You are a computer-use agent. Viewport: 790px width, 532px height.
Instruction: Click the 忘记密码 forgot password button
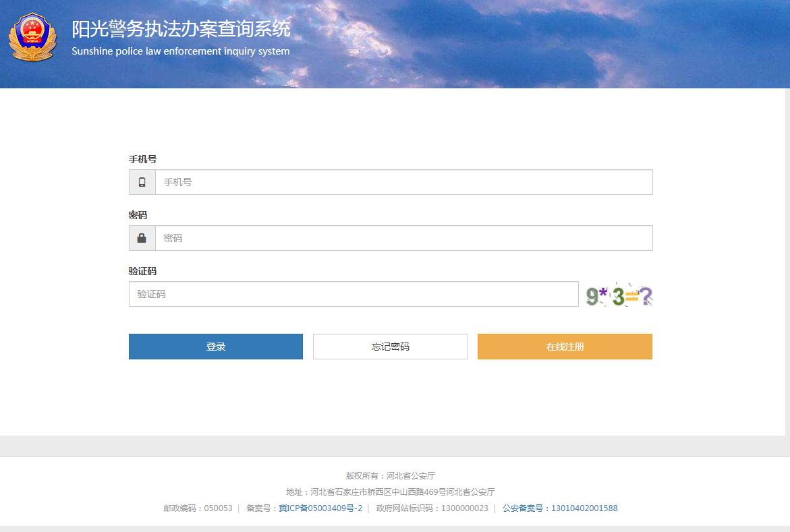click(x=389, y=346)
